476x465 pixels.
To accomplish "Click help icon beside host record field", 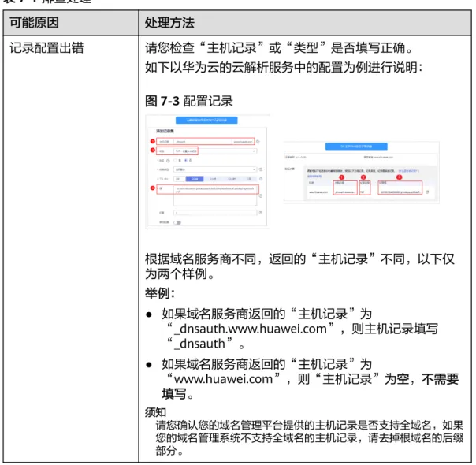I will (258, 141).
